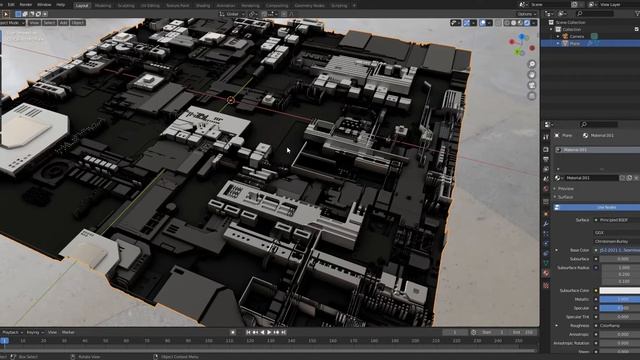
Task: Select Material.001 slot in list
Action: coord(598,150)
